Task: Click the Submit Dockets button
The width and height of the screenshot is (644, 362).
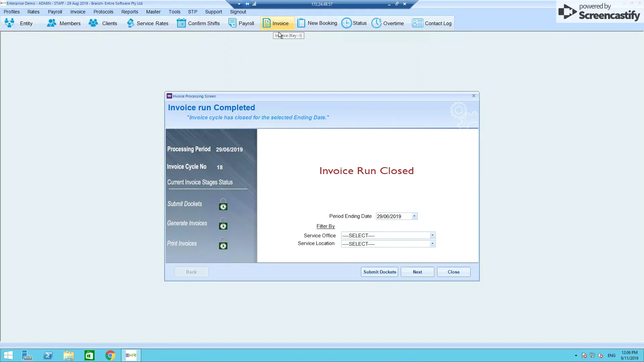Action: [379, 272]
